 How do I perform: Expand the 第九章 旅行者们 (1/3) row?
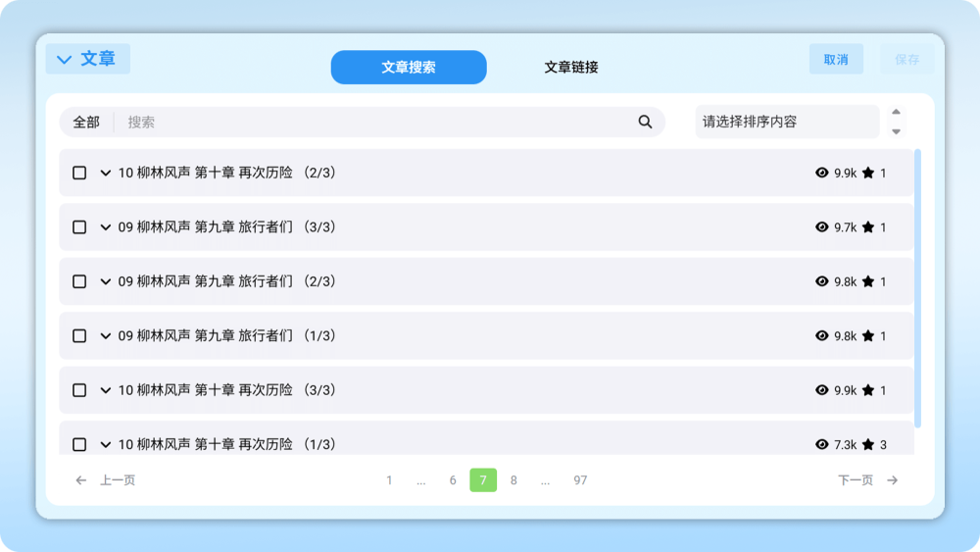pyautogui.click(x=106, y=336)
